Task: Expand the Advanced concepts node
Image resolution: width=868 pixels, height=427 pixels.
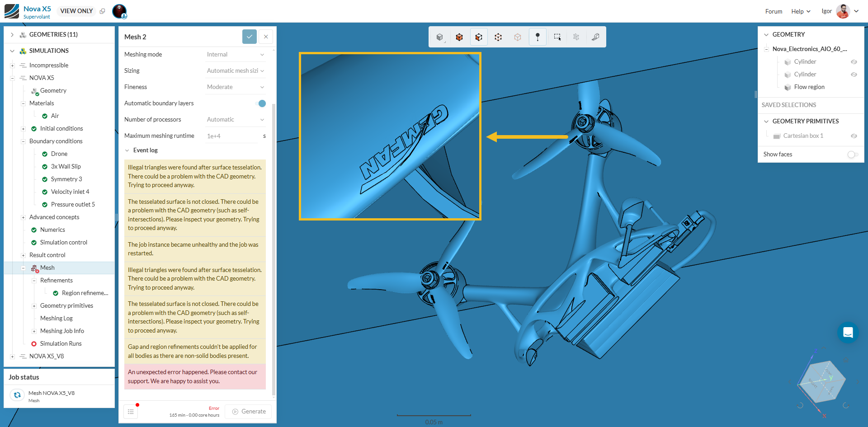Action: pyautogui.click(x=23, y=217)
